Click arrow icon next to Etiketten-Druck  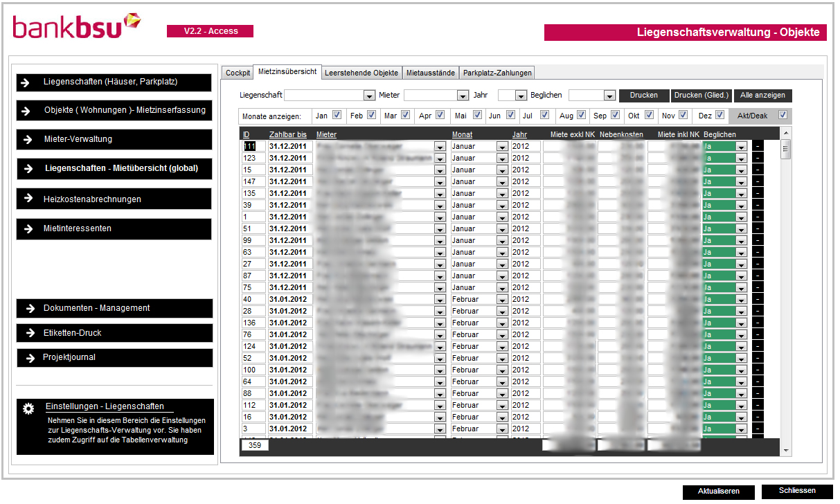(30, 333)
